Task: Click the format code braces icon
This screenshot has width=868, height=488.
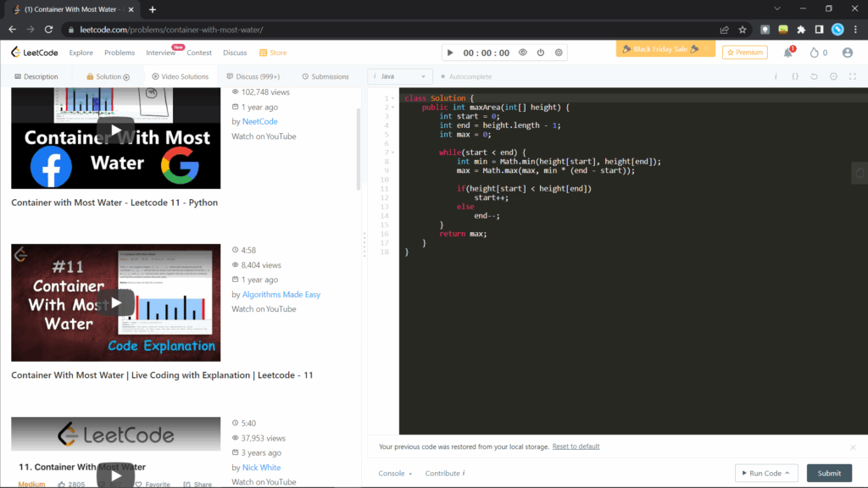Action: [x=795, y=76]
